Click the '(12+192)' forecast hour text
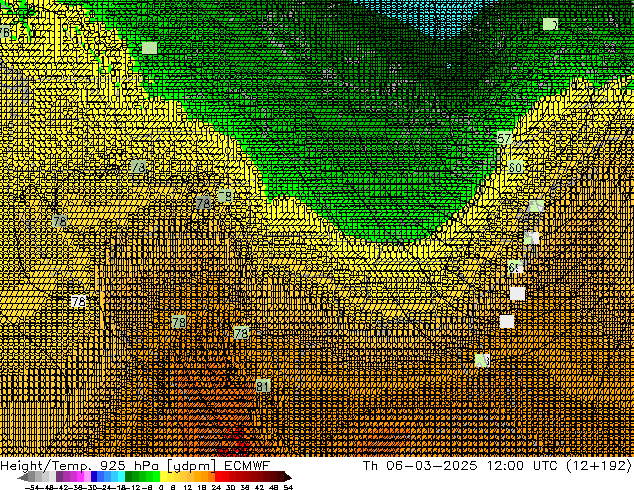This screenshot has height=490, width=634. [x=598, y=465]
